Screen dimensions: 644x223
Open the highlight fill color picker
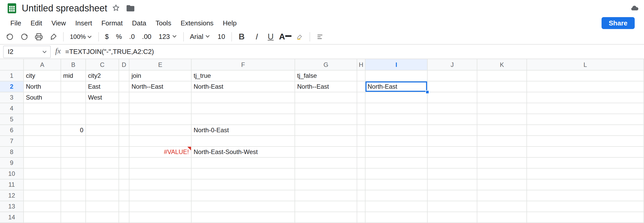[x=299, y=37]
